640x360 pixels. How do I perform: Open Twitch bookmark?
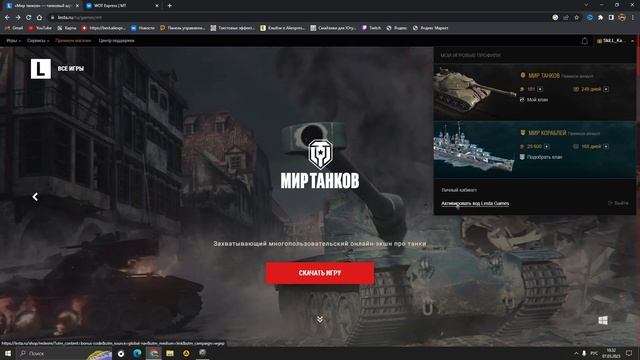[371, 28]
